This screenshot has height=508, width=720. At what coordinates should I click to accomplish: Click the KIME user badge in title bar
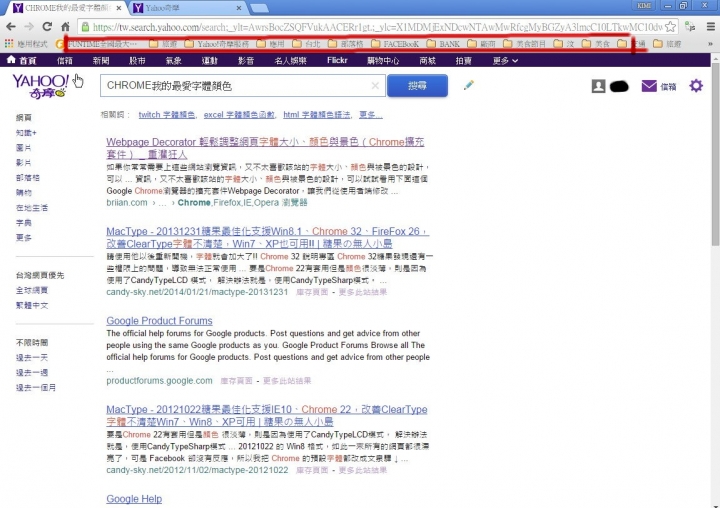(x=644, y=6)
